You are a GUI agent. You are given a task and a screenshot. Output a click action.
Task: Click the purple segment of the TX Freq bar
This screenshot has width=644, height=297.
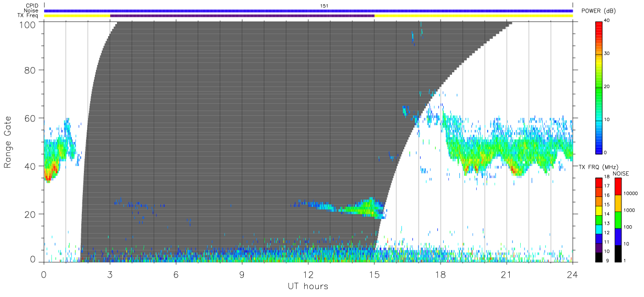242,16
